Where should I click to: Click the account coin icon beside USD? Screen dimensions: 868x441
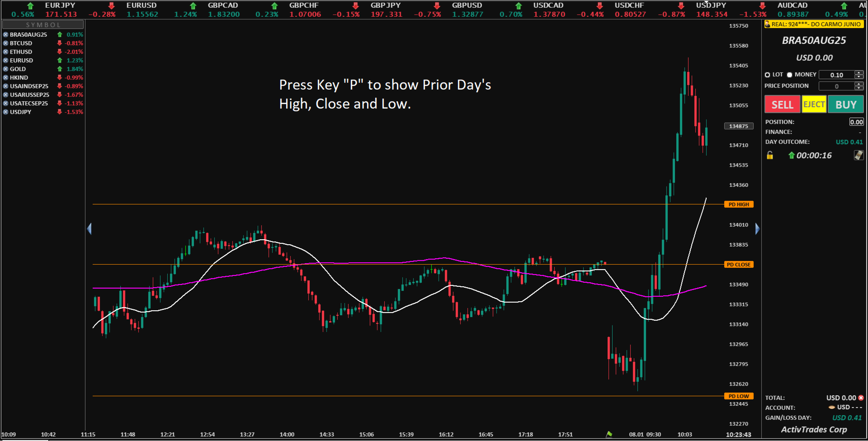coord(832,407)
